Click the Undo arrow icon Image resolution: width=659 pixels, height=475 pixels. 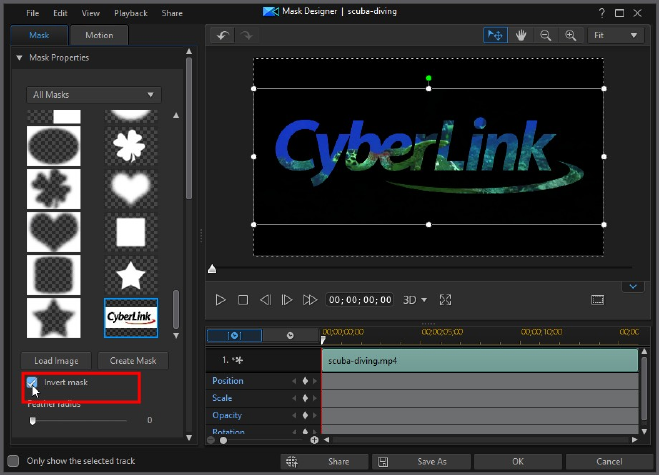(223, 35)
